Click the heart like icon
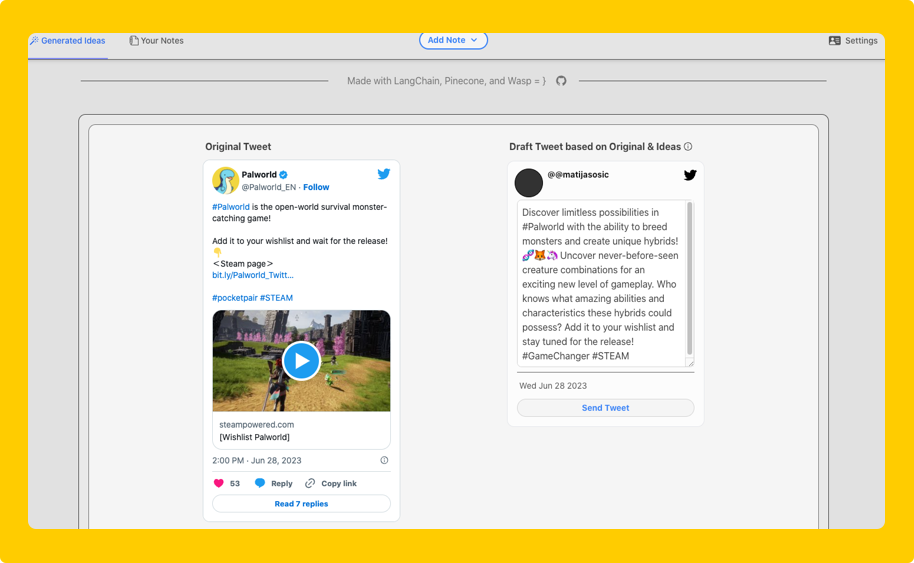 (219, 483)
